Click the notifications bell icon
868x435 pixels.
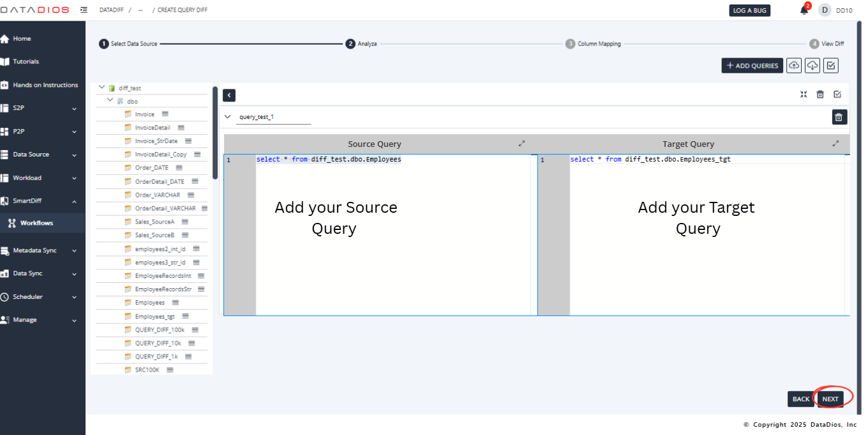tap(804, 10)
